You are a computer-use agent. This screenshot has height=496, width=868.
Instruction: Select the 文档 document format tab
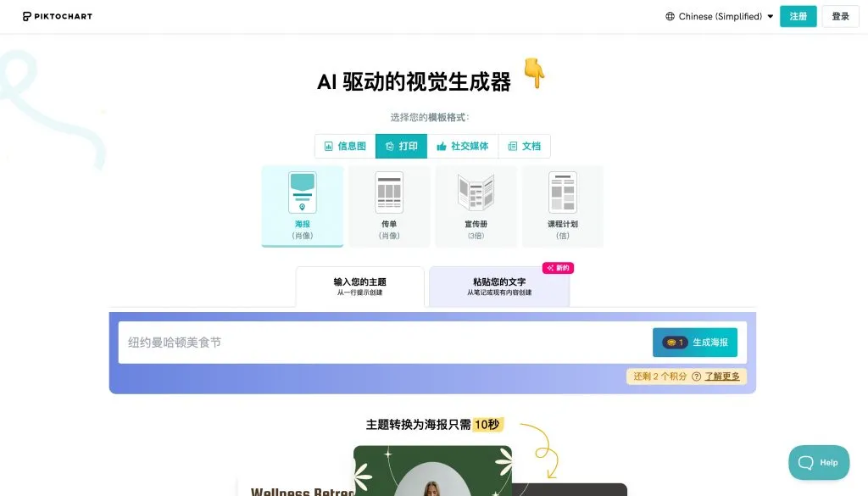524,146
